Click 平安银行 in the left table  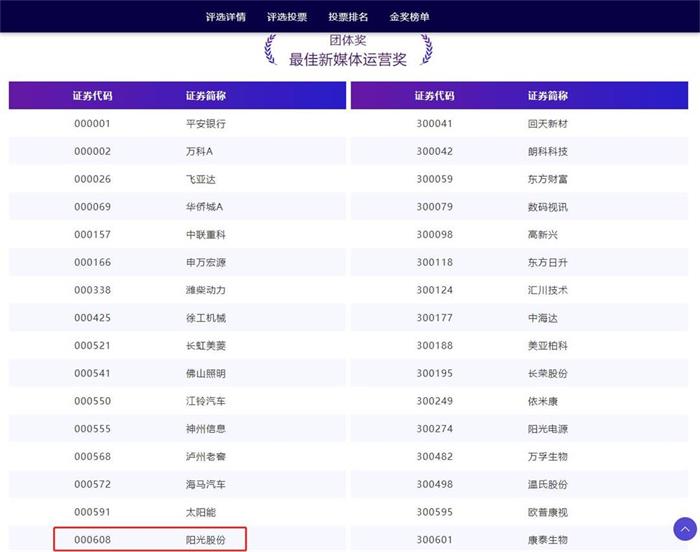pos(206,124)
